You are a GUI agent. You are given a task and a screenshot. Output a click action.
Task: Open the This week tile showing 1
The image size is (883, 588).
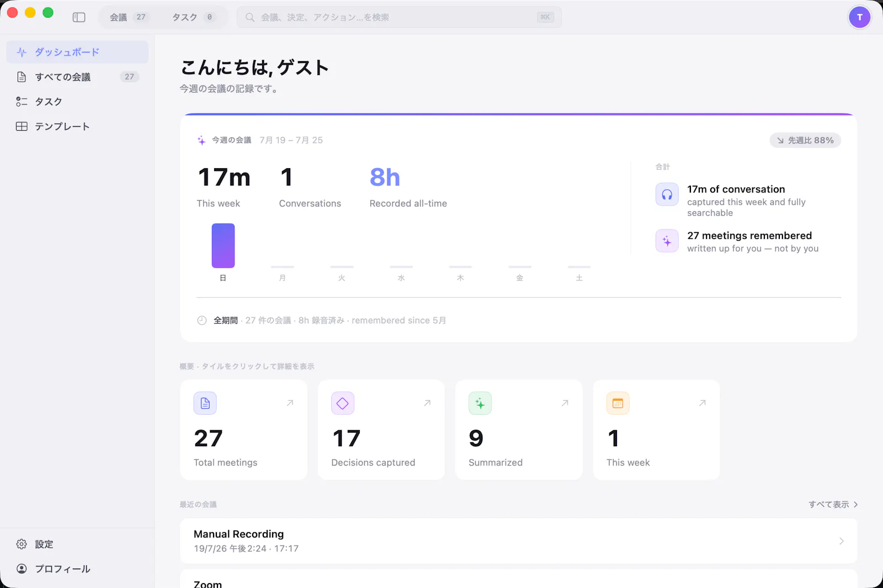click(656, 430)
